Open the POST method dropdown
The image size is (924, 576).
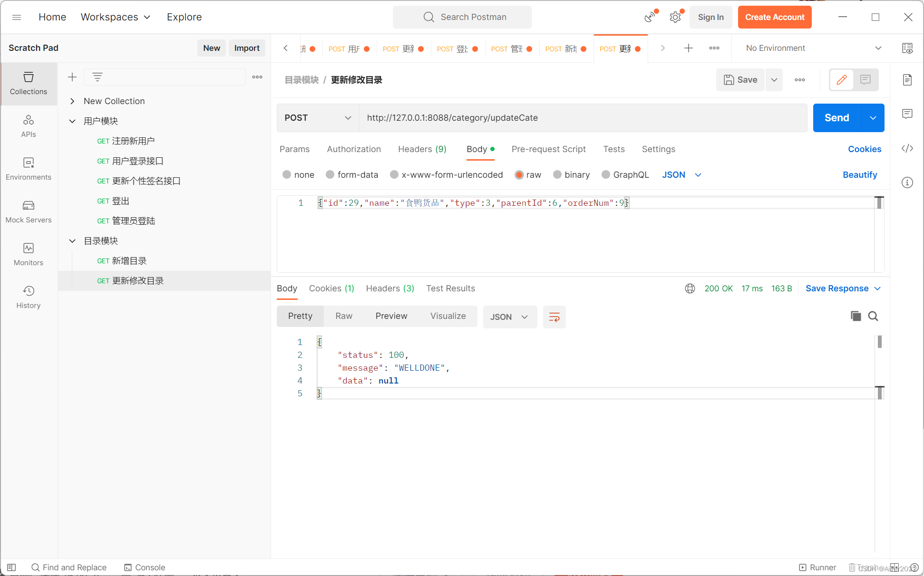318,118
